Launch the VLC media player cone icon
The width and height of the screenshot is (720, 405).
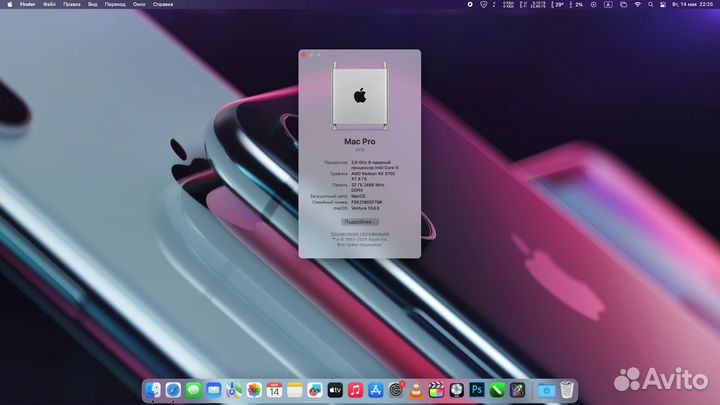(416, 390)
